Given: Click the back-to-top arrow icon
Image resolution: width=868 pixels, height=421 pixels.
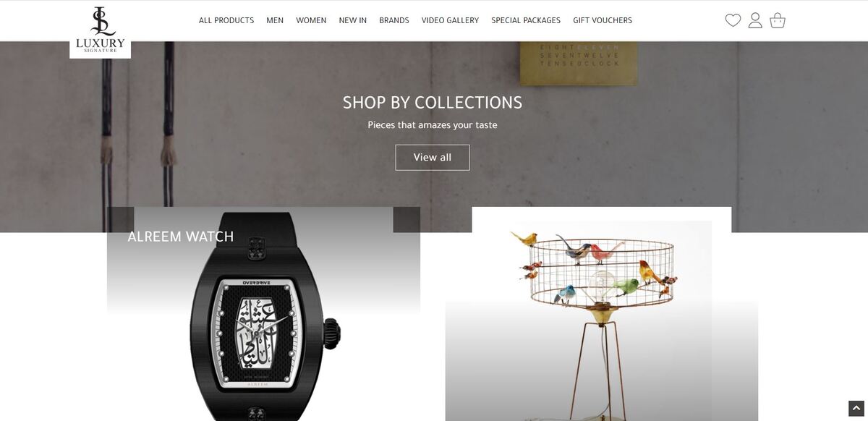Looking at the screenshot, I should point(856,409).
